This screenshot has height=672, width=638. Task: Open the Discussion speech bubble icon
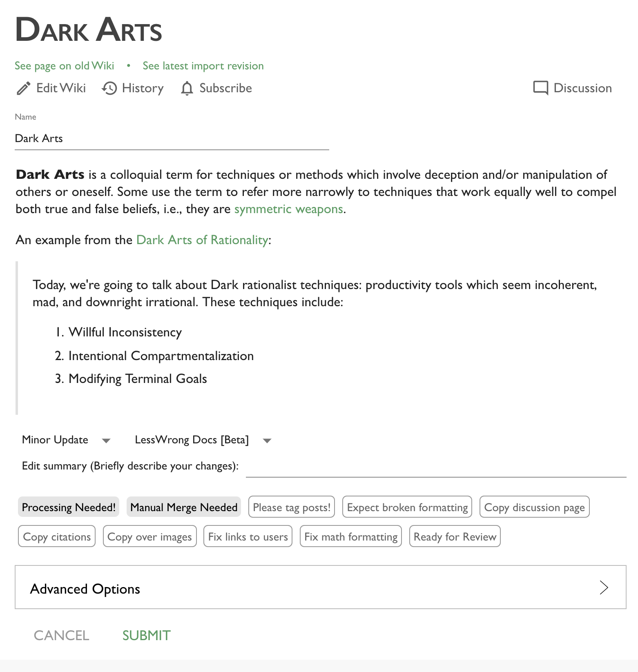pos(541,88)
